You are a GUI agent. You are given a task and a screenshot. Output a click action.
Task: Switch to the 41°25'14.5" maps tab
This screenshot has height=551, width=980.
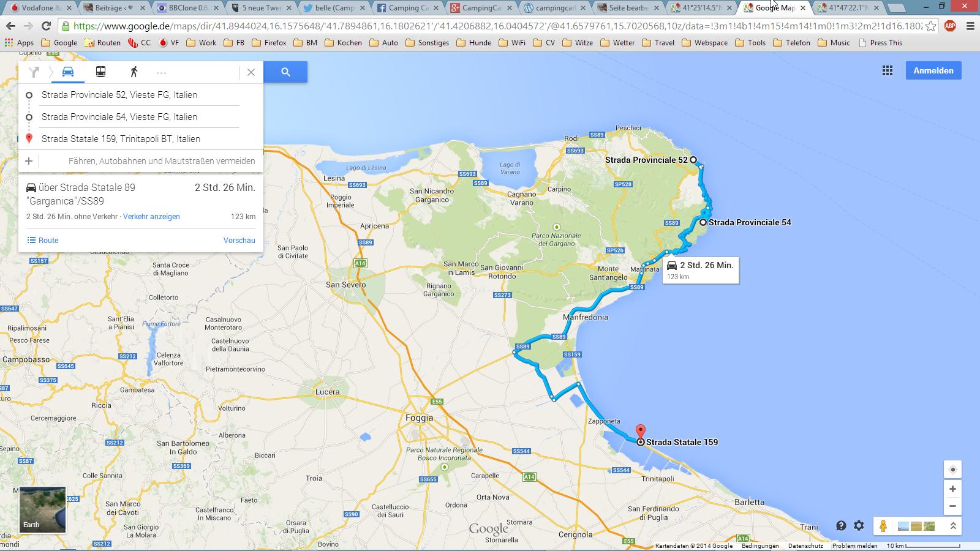[x=702, y=8]
